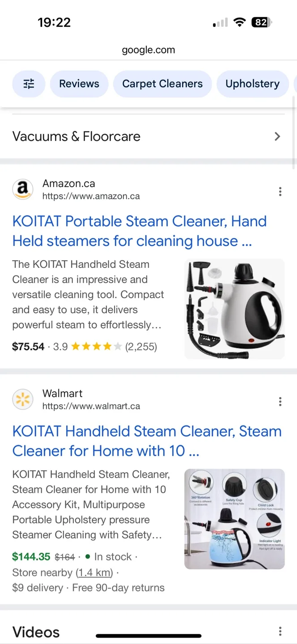View the Walmart product thumbnail
Viewport: 297px width, 644px height.
pyautogui.click(x=234, y=519)
